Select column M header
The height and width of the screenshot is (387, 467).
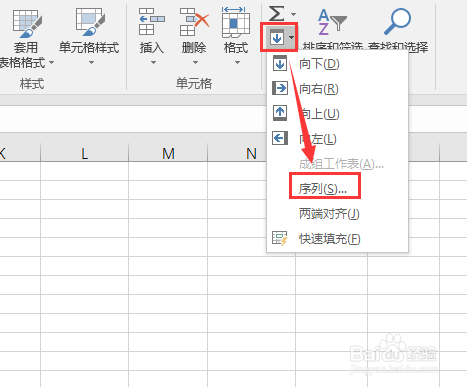(x=168, y=153)
